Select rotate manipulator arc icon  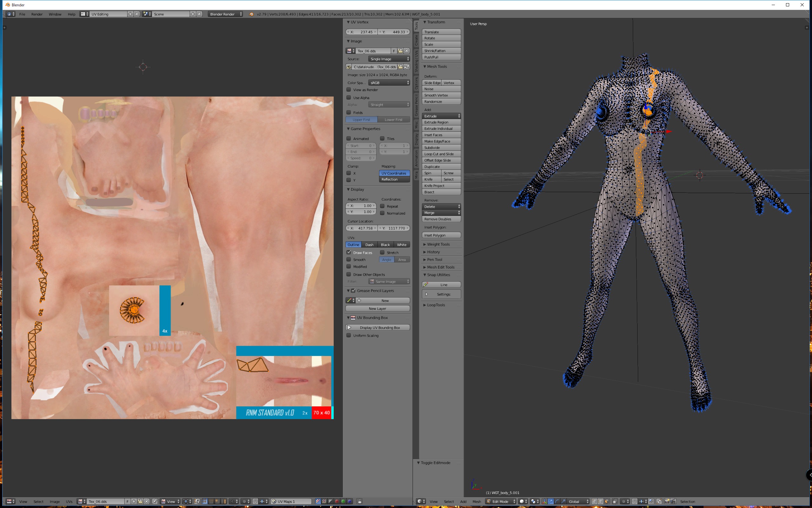(x=557, y=501)
